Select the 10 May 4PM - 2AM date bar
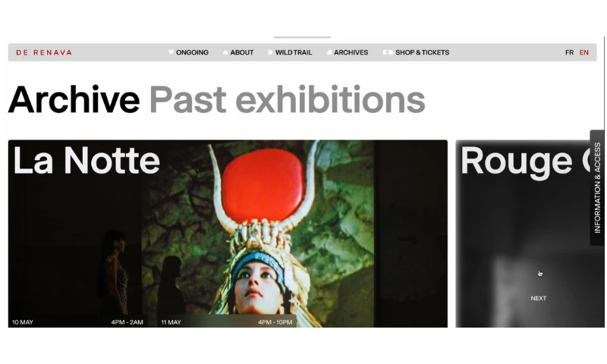607x364 pixels. tap(77, 322)
